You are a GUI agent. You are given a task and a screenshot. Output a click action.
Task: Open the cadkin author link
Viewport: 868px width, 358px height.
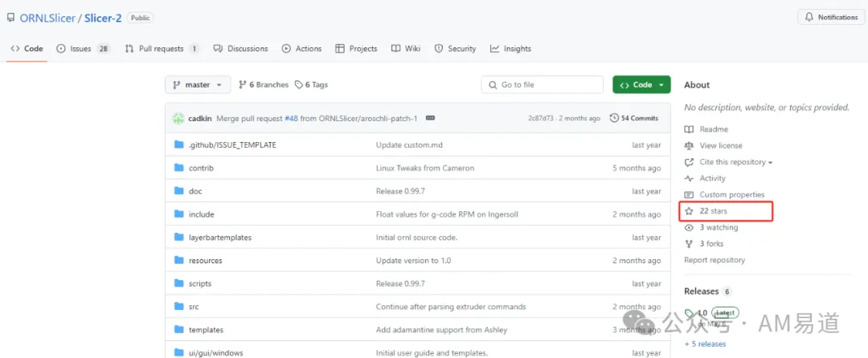click(x=200, y=118)
